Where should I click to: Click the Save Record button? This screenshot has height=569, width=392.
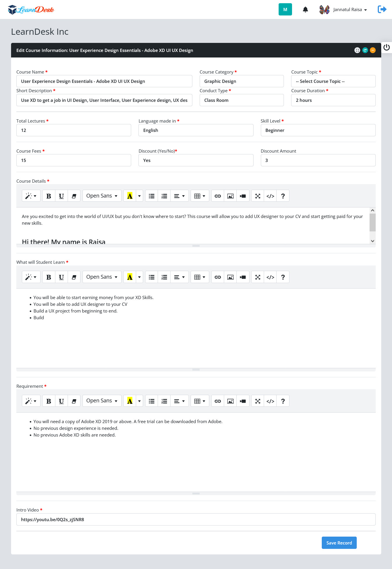339,543
